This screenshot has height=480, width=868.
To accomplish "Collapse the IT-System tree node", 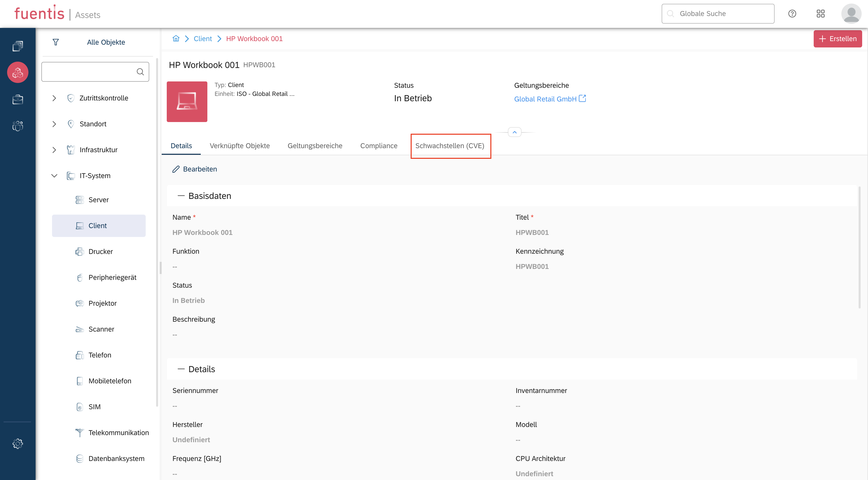I will [x=54, y=176].
